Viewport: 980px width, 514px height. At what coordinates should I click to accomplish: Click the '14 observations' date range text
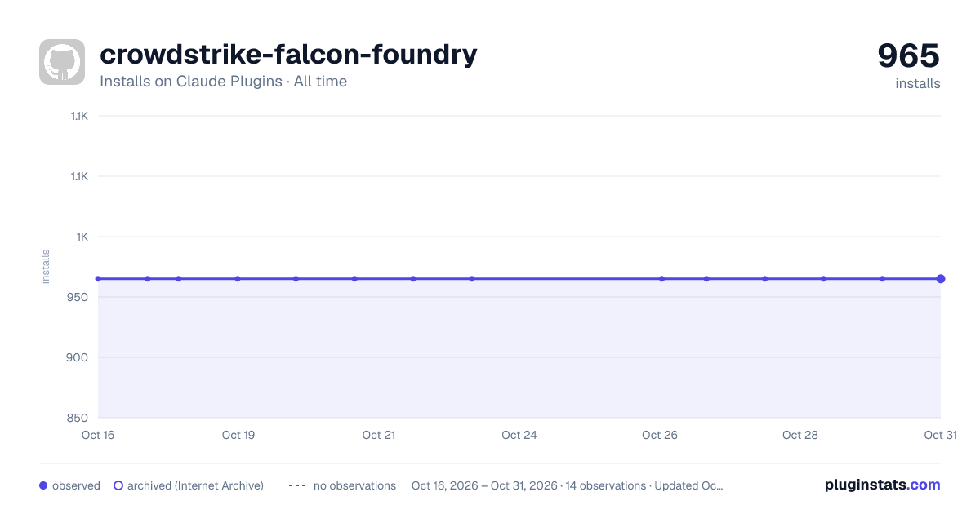pyautogui.click(x=568, y=485)
